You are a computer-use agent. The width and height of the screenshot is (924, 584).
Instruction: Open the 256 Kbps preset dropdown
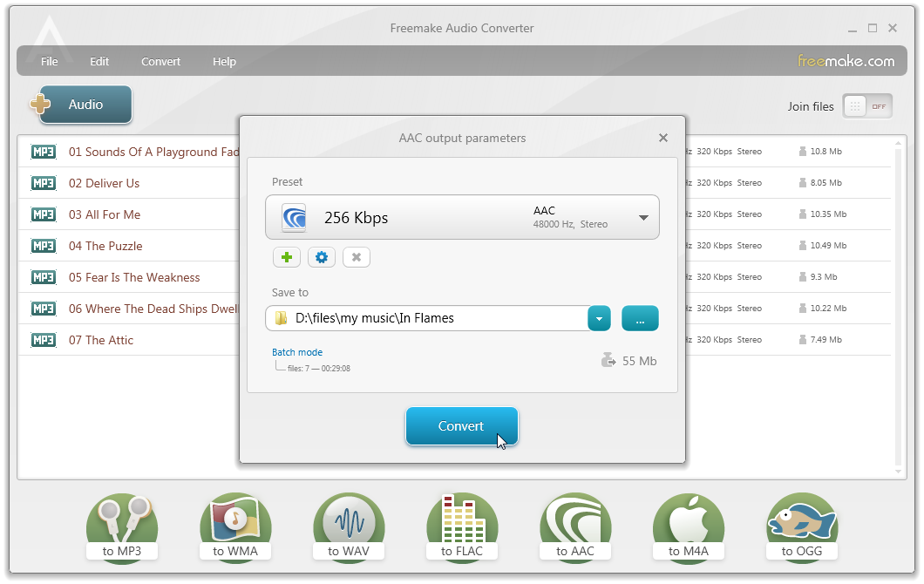pos(644,217)
